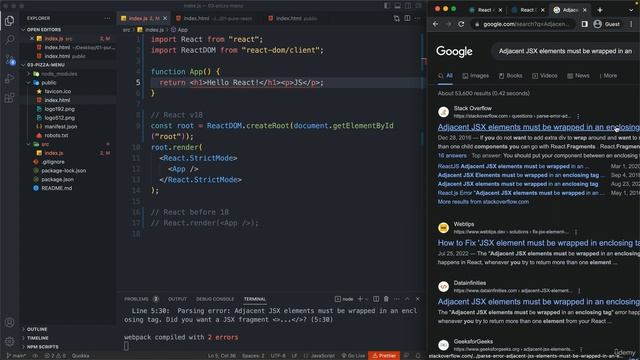This screenshot has width=640, height=360.
Task: Maximize the terminal panel with chevron
Action: 407,299
